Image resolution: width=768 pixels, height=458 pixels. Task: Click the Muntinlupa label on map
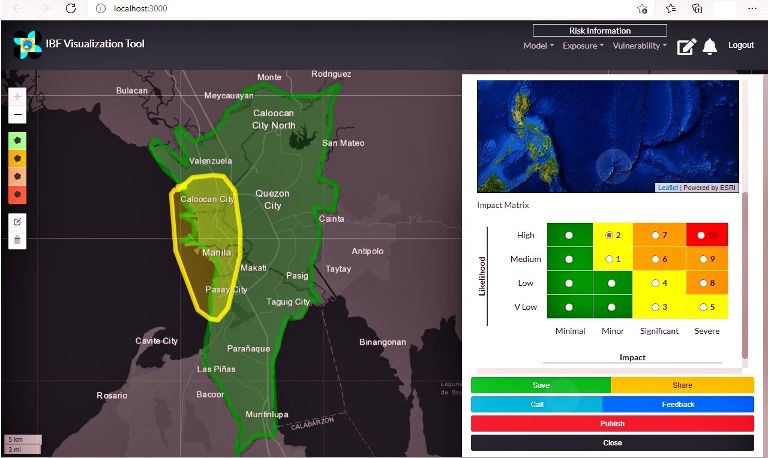coord(267,414)
